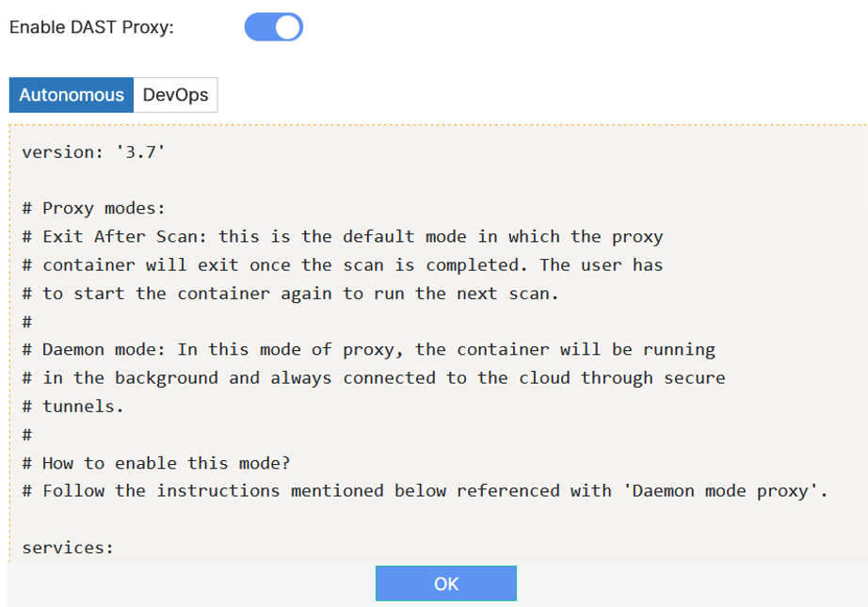Click the 'services:' line
Viewport: 868px width, 607px height.
(68, 547)
